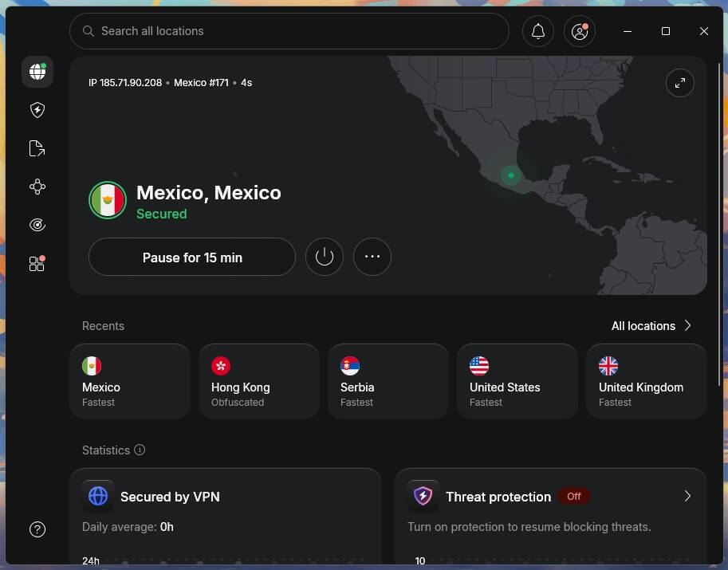
Task: Close the NordVPN window
Action: 704,31
